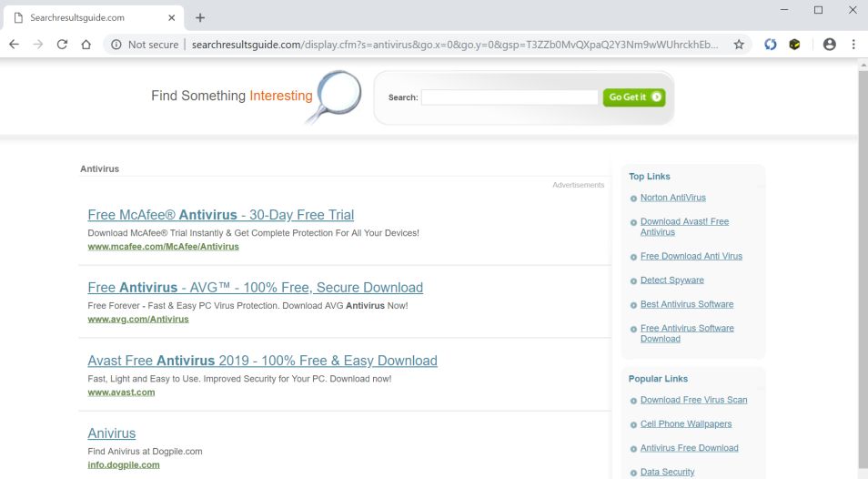Go back with the browser back arrow
The width and height of the screenshot is (868, 479).
[14, 45]
